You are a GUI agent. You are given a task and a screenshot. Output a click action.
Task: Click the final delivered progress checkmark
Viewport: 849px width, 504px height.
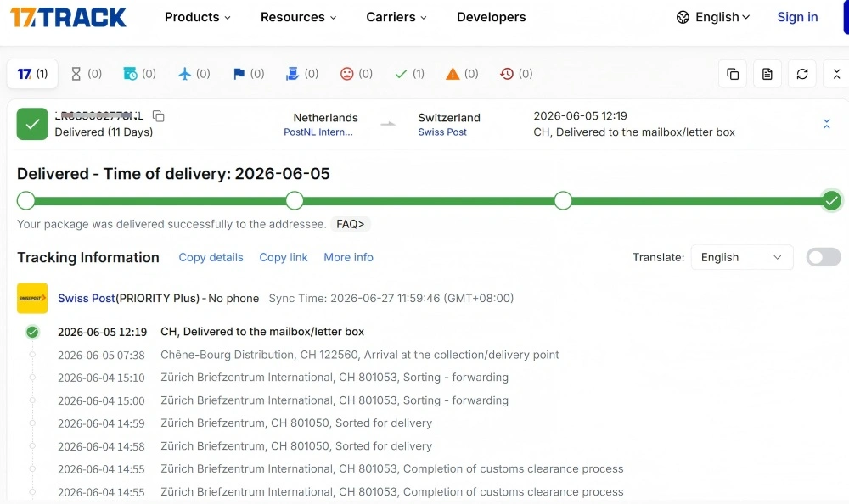832,201
